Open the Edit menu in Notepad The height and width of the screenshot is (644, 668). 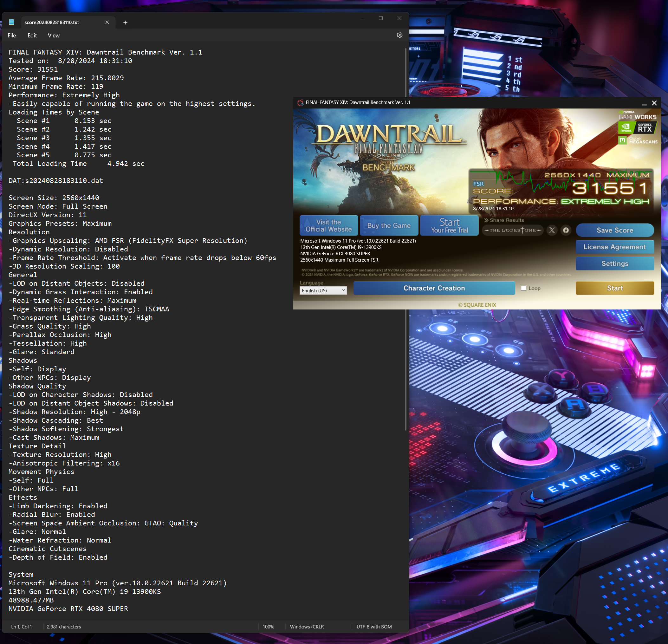click(x=32, y=36)
